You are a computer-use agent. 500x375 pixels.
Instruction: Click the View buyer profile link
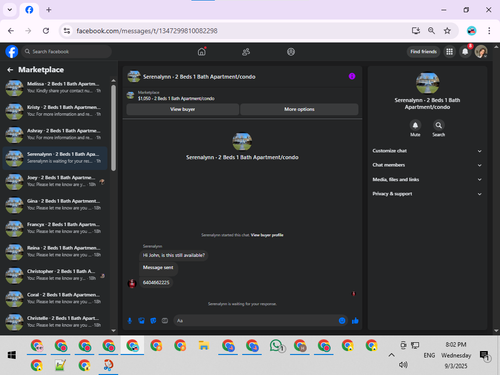coord(267,235)
